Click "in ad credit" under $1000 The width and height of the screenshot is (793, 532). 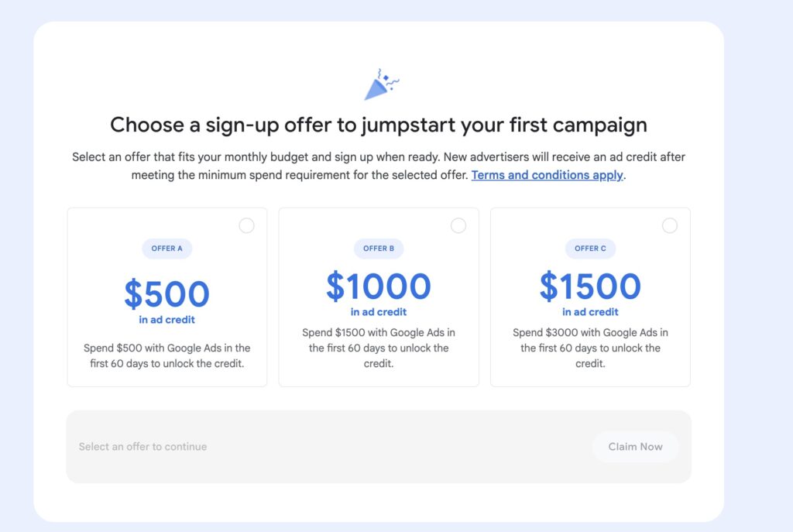(379, 312)
